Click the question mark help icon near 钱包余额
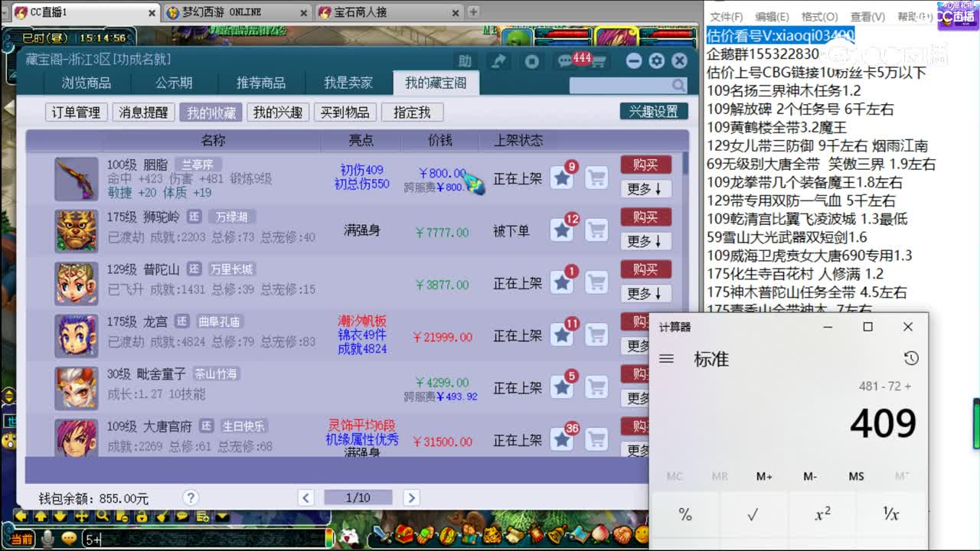 [x=190, y=497]
